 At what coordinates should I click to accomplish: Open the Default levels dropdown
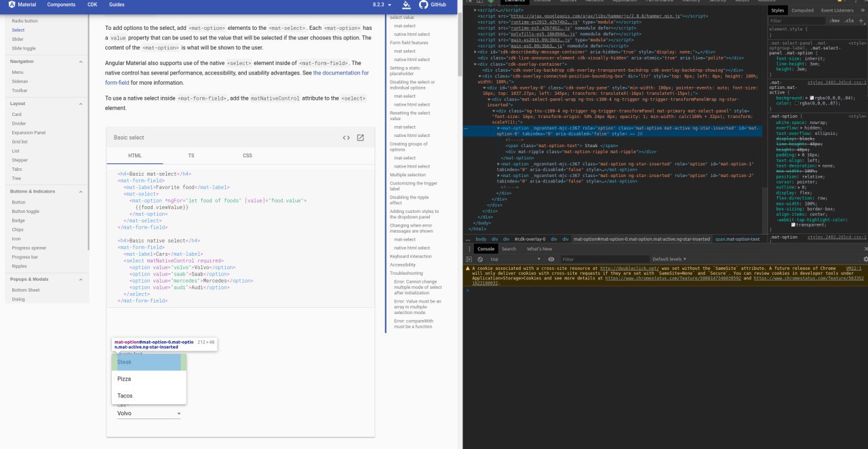pyautogui.click(x=669, y=259)
